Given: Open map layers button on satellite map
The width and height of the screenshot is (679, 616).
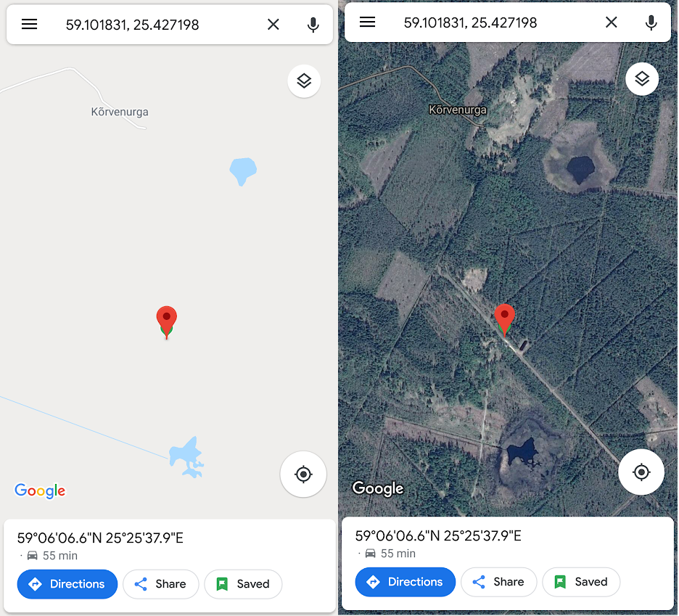Looking at the screenshot, I should (x=642, y=79).
